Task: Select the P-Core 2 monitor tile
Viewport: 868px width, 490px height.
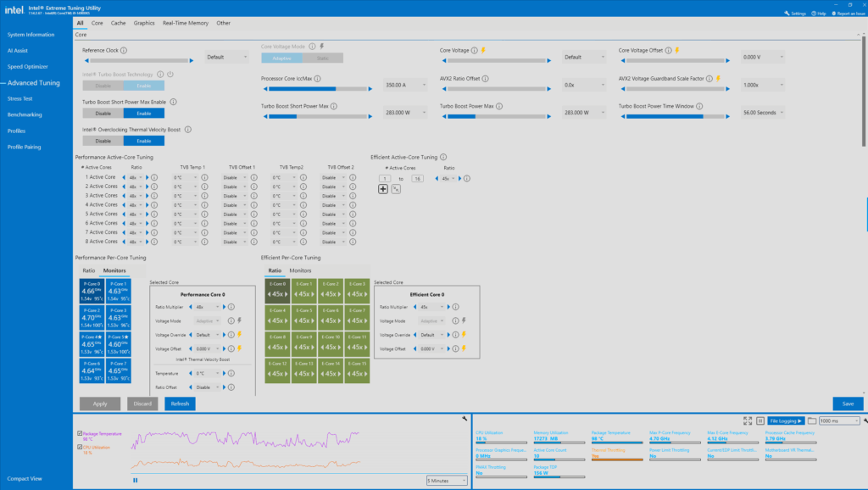Action: [x=92, y=318]
